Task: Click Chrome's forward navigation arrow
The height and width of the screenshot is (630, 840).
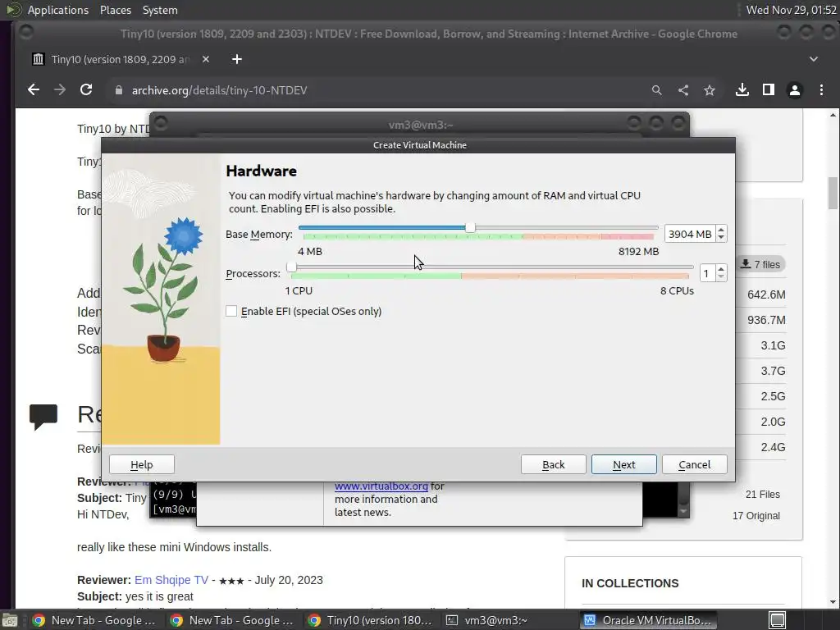Action: pos(59,90)
